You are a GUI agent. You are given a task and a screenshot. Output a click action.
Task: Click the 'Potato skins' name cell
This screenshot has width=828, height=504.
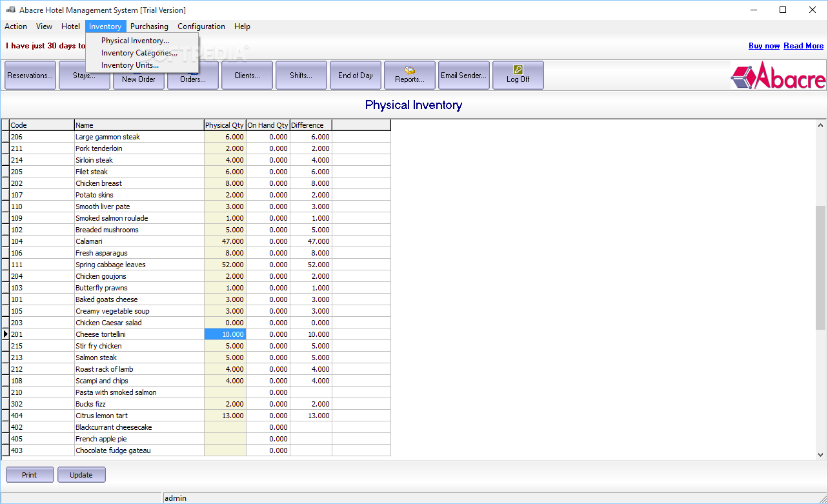tap(139, 195)
